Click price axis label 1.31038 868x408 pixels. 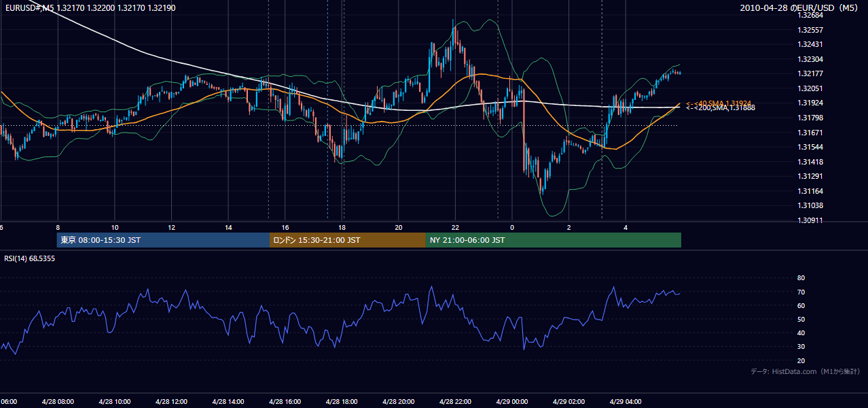click(811, 205)
